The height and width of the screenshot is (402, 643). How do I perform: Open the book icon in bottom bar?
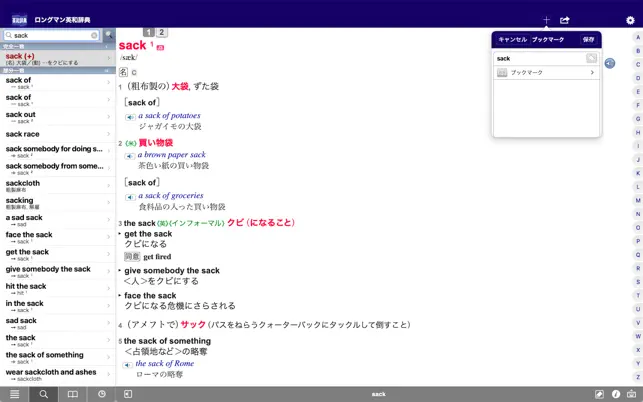(x=73, y=394)
